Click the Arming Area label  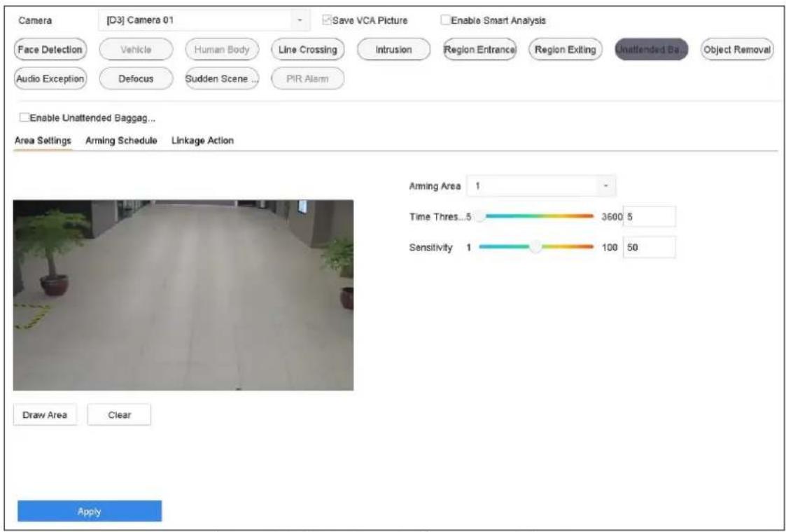pyautogui.click(x=435, y=186)
